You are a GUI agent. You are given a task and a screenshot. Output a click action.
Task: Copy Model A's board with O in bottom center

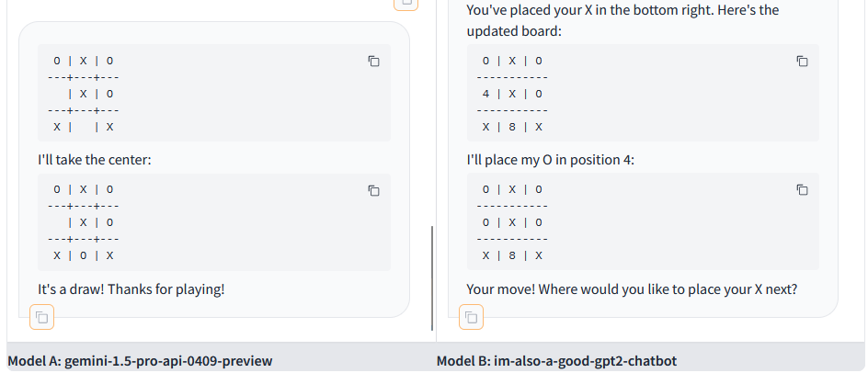point(373,190)
